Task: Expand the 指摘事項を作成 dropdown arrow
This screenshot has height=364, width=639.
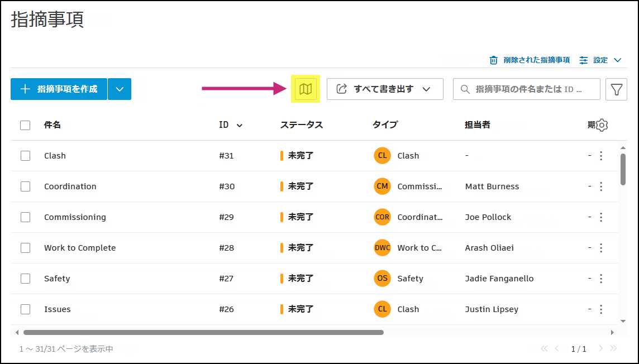Action: point(120,89)
